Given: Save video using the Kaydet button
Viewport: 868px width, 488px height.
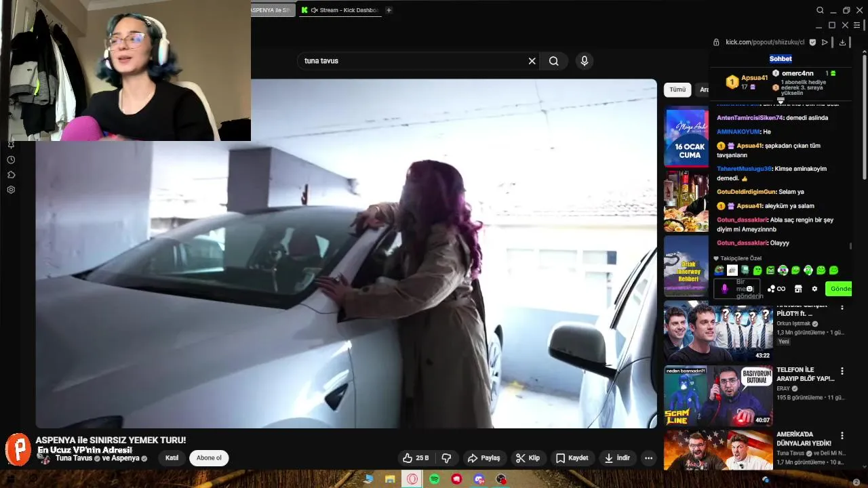Looking at the screenshot, I should [572, 458].
